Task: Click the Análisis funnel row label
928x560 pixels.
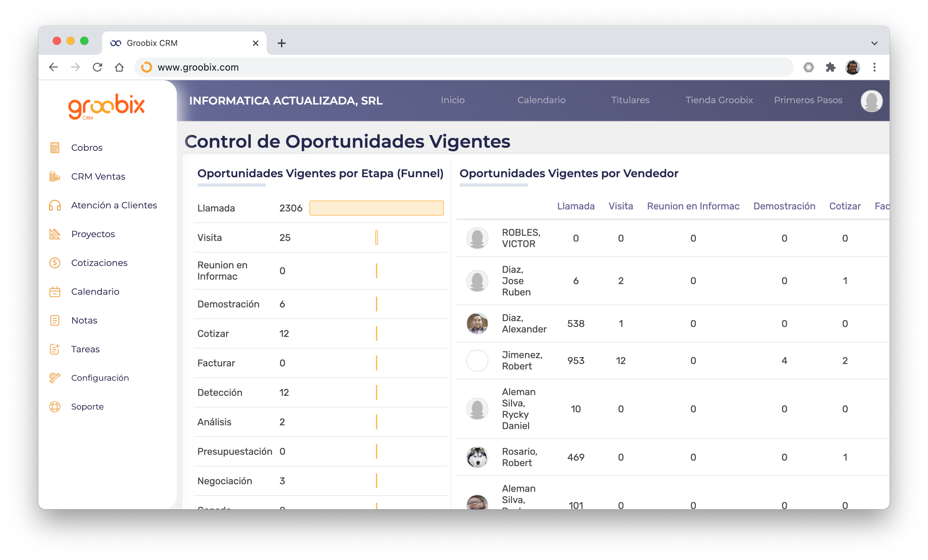Action: point(214,422)
